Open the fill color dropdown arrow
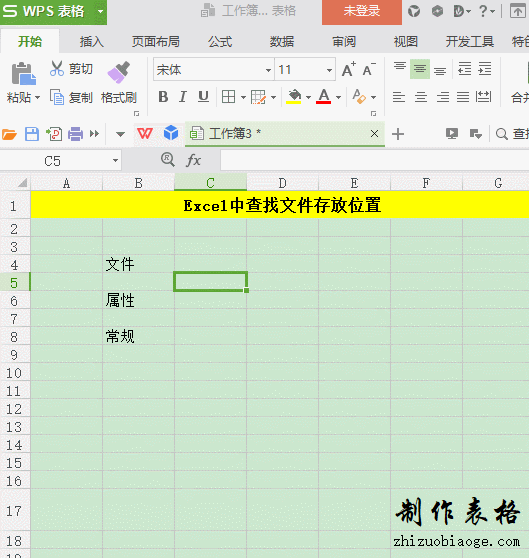Screen dimensions: 529x558 pyautogui.click(x=308, y=97)
